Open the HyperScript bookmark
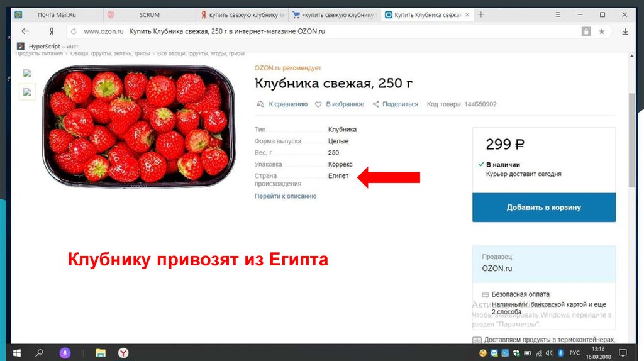The height and width of the screenshot is (361, 644). pos(48,47)
